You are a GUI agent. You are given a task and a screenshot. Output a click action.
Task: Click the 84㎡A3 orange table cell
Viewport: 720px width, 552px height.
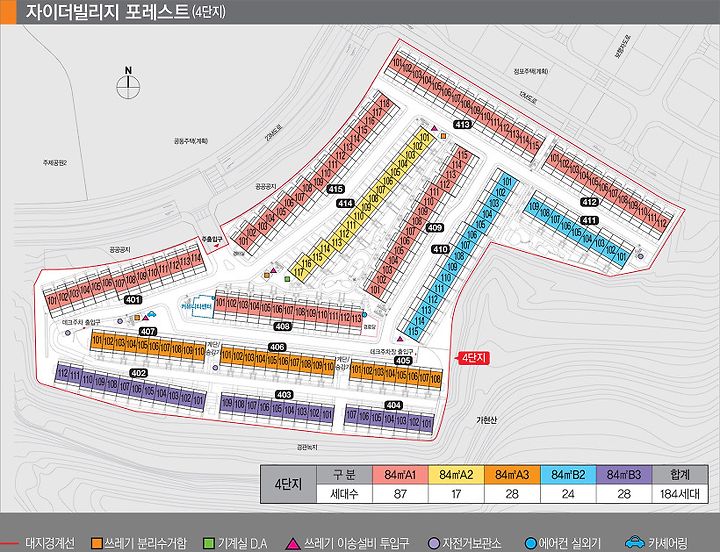pos(512,475)
